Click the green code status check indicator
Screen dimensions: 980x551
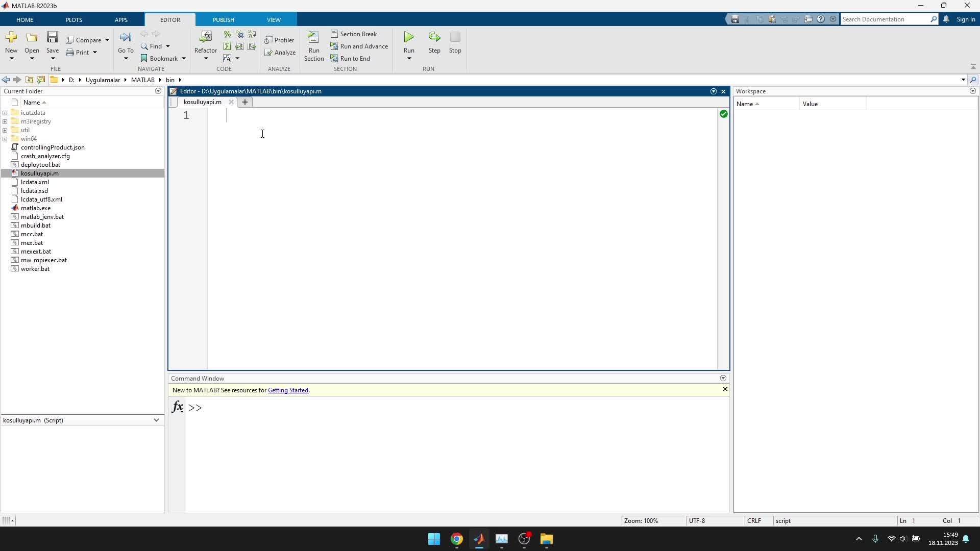(x=723, y=114)
